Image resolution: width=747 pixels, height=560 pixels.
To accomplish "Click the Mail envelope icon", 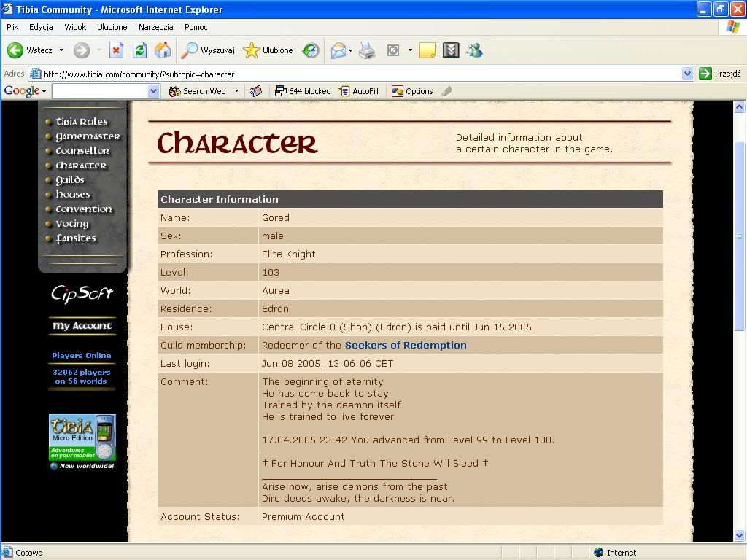I will tap(338, 50).
